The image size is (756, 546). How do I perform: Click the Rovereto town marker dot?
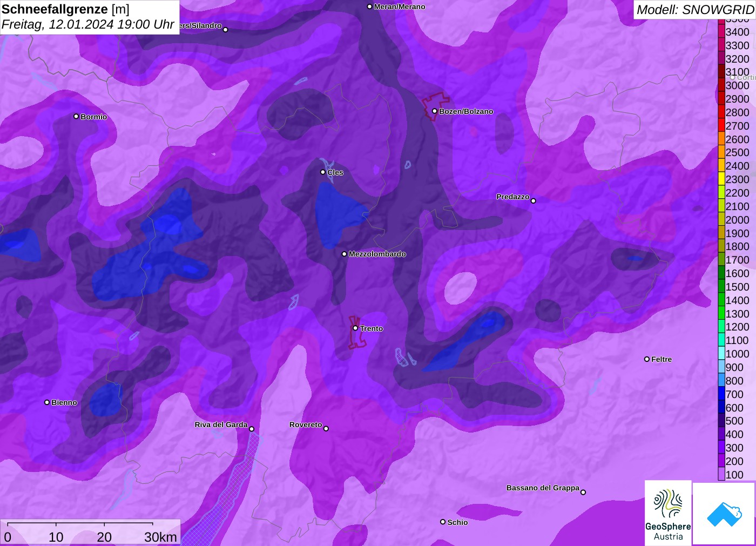(326, 428)
